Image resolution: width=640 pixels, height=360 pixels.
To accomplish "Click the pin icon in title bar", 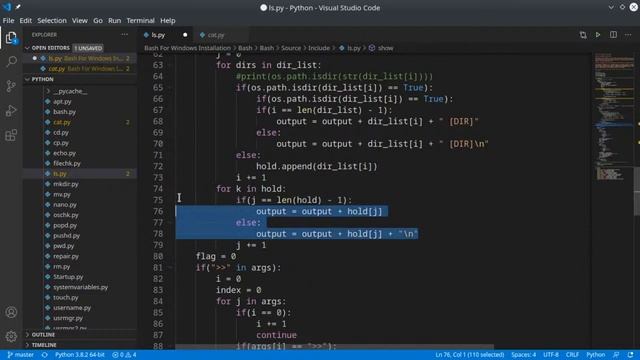I will click(18, 7).
